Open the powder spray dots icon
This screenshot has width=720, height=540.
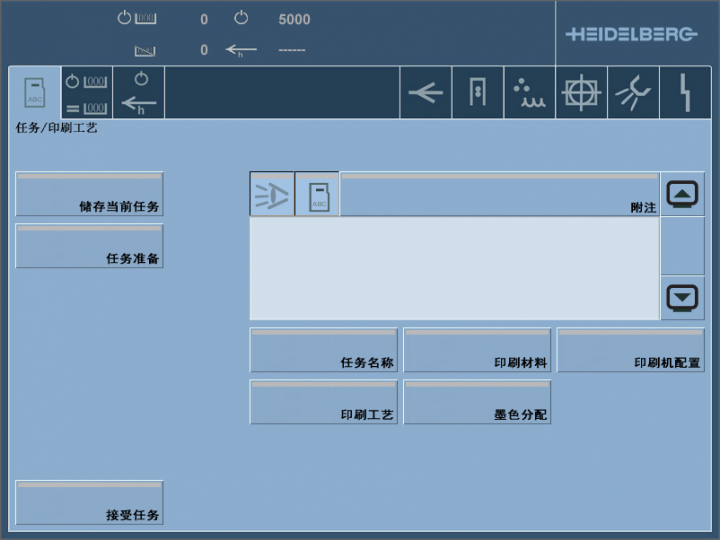(x=529, y=92)
